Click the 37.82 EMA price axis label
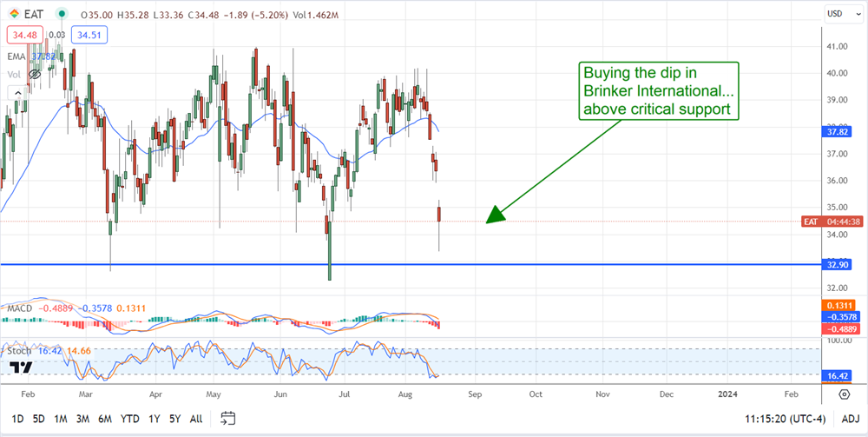The height and width of the screenshot is (437, 868). (837, 131)
